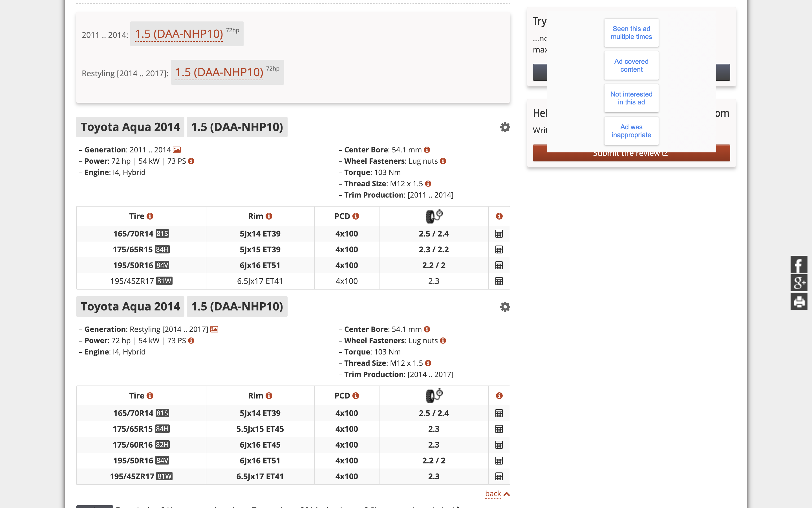Open settings gear for first Toyota Aqua 2014 section
Viewport: 812px width, 508px height.
[x=505, y=127]
